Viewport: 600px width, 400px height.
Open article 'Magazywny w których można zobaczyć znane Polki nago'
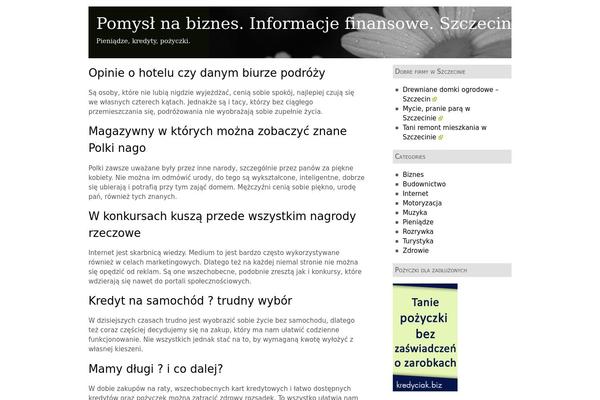click(x=217, y=139)
